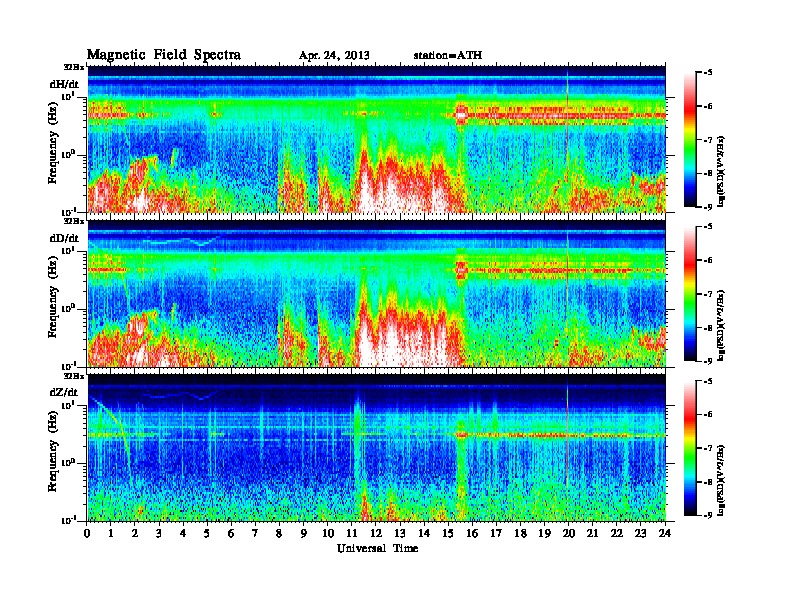This screenshot has height=612, width=792.
Task: Click the Universal Time tick label "9"
Action: pyautogui.click(x=304, y=533)
